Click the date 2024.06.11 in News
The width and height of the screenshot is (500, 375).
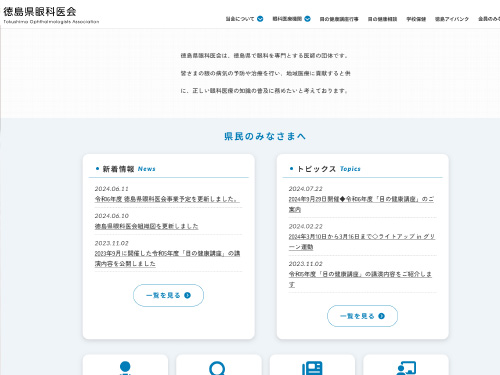(112, 189)
